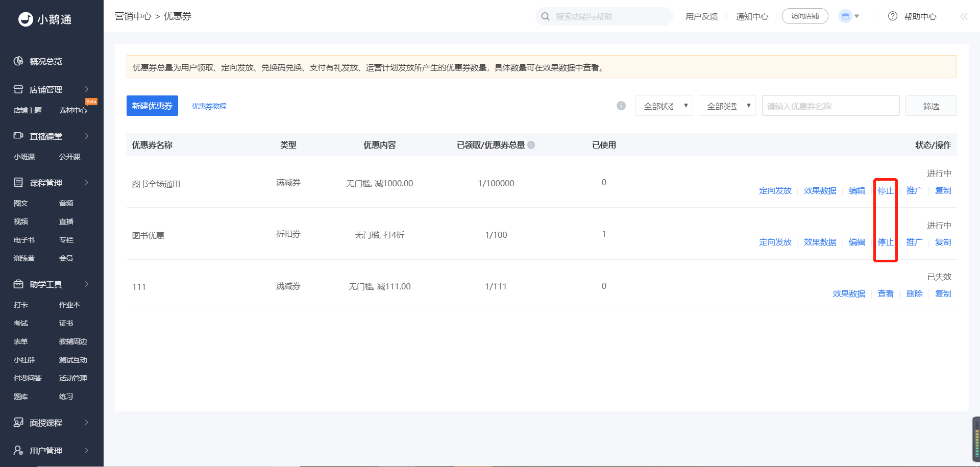
Task: Stop the 图书全场通用 coupon
Action: pos(886,190)
